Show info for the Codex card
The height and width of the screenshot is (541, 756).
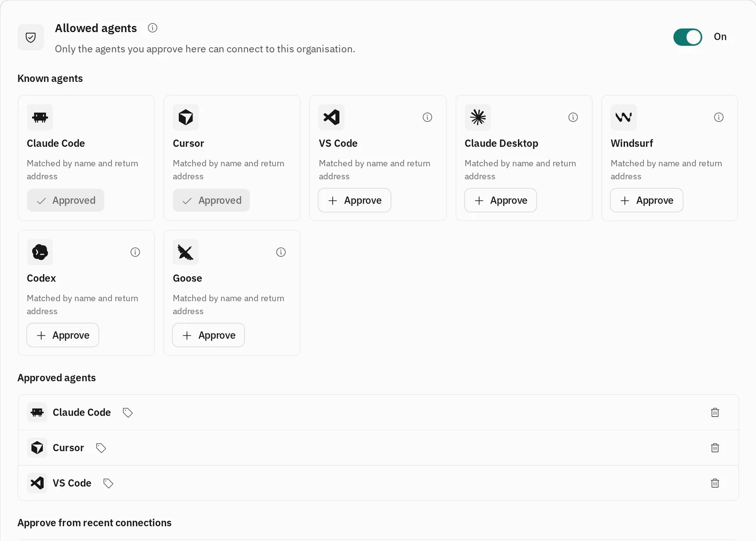click(x=135, y=252)
